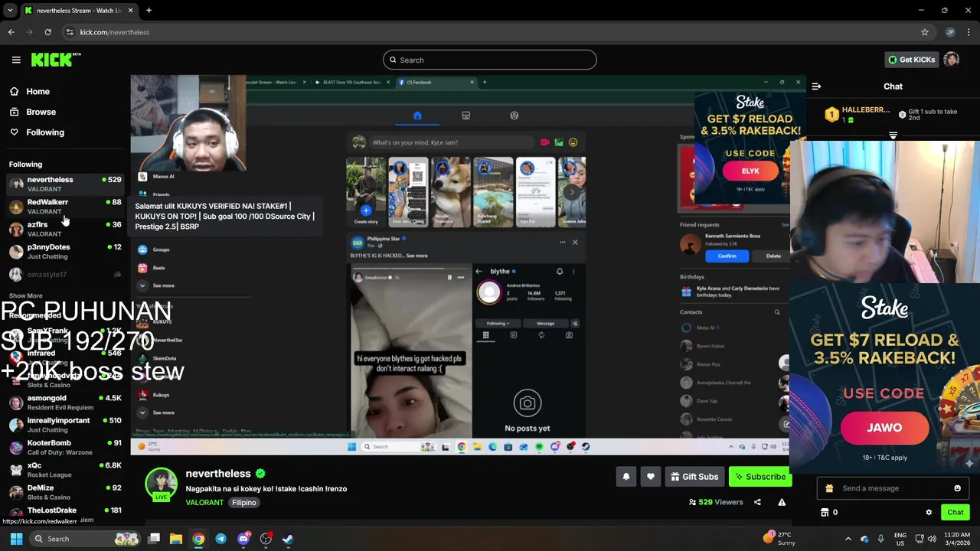Click the nevertheless channel avatar with LIVE badge
Image resolution: width=980 pixels, height=551 pixels.
point(162,484)
